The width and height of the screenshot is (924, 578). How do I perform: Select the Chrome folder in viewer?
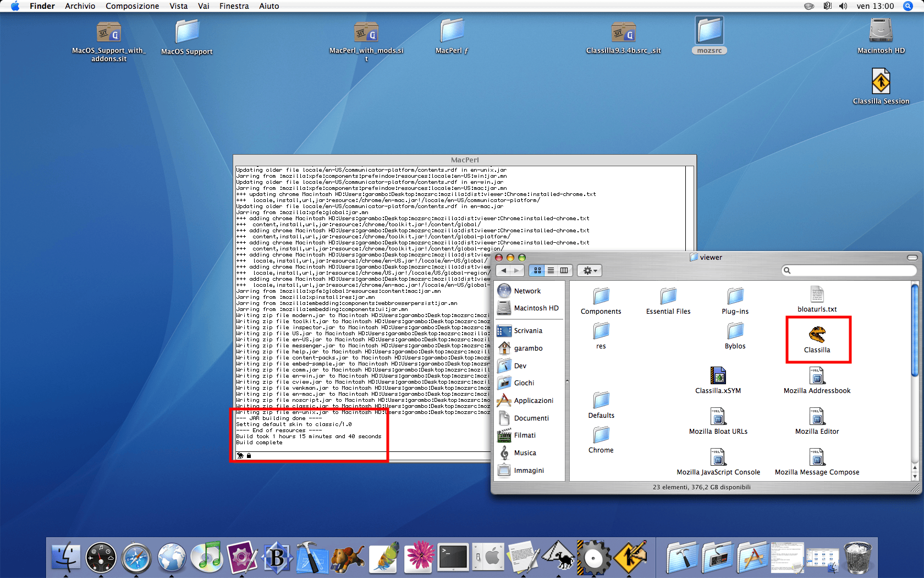601,440
